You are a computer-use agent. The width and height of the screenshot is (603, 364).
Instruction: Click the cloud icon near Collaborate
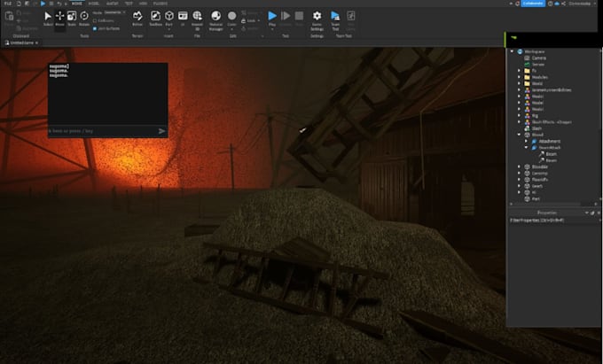557,4
